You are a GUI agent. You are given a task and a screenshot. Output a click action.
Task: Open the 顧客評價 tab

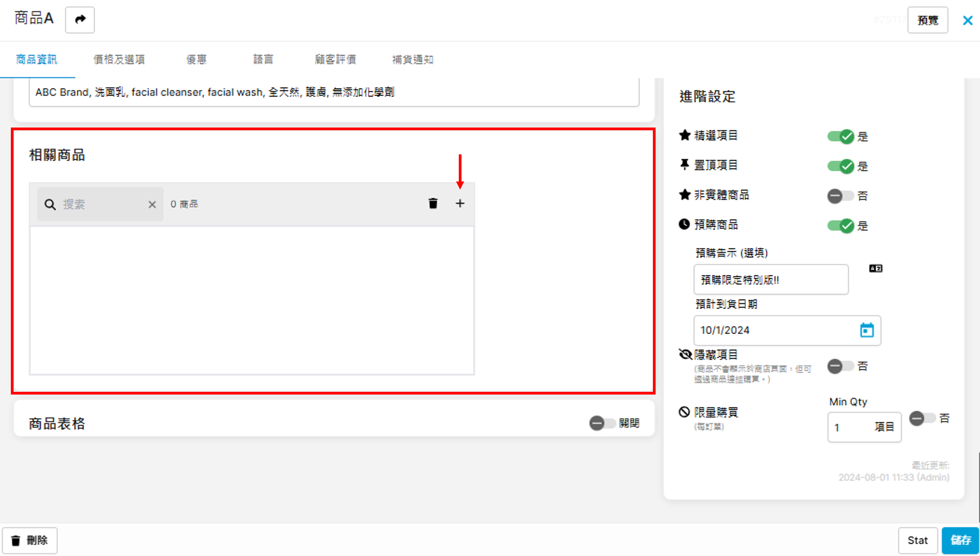click(335, 60)
